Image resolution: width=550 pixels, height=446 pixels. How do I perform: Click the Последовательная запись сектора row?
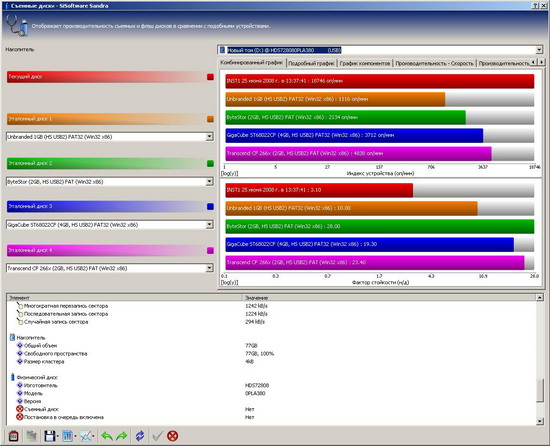coord(271,313)
